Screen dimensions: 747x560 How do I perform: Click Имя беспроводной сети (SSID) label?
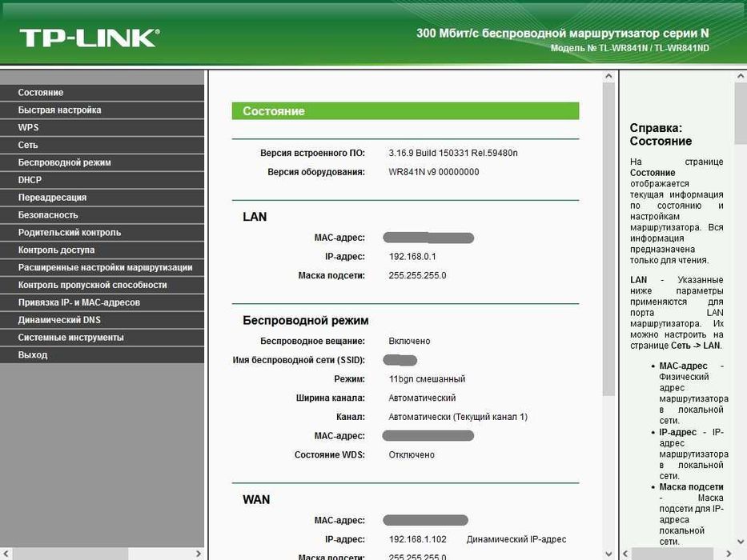click(x=299, y=360)
